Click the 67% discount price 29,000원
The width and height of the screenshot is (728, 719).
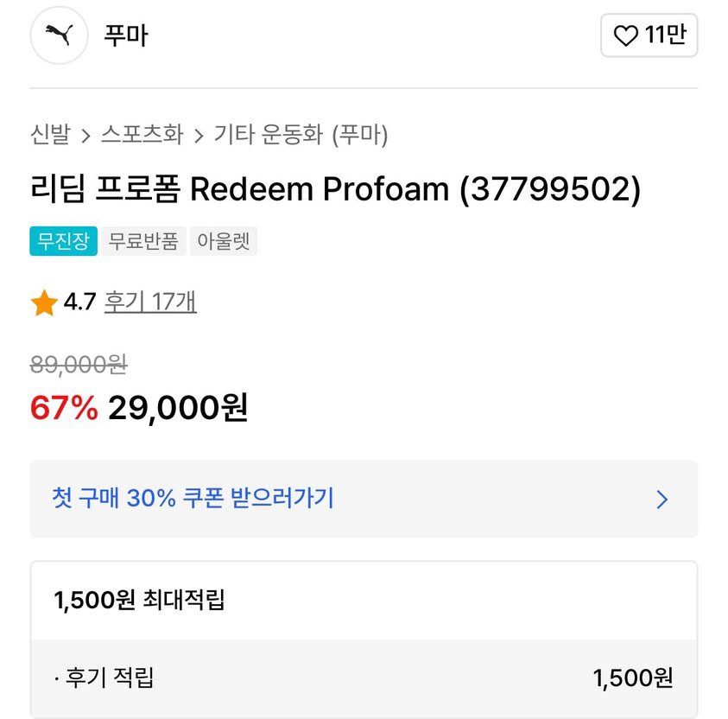click(139, 408)
